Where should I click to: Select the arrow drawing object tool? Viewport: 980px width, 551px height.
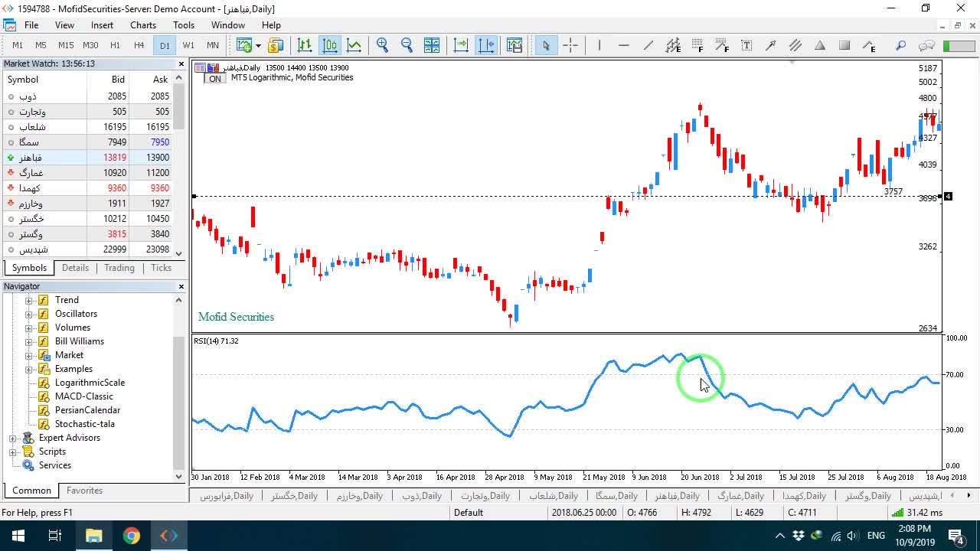771,46
